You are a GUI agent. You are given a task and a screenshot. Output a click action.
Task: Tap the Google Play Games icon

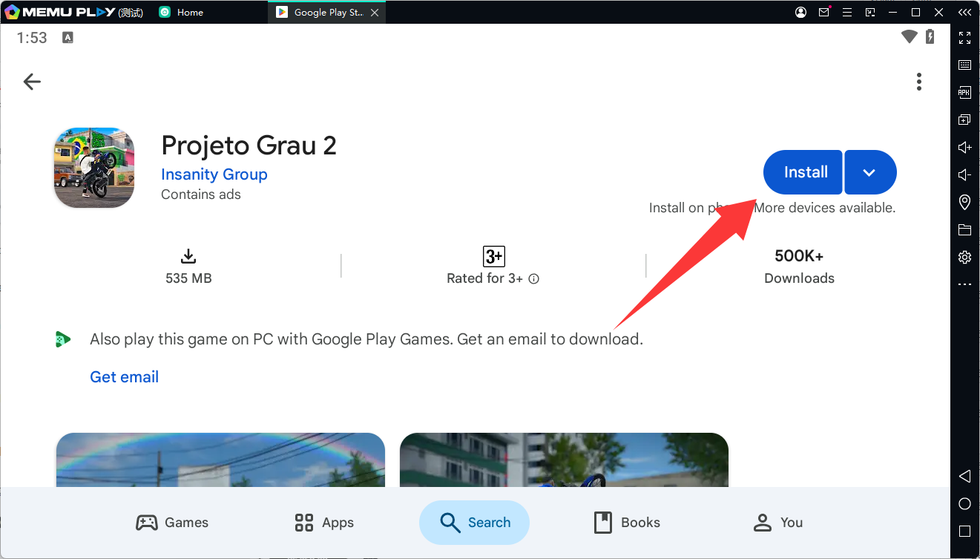(x=63, y=339)
